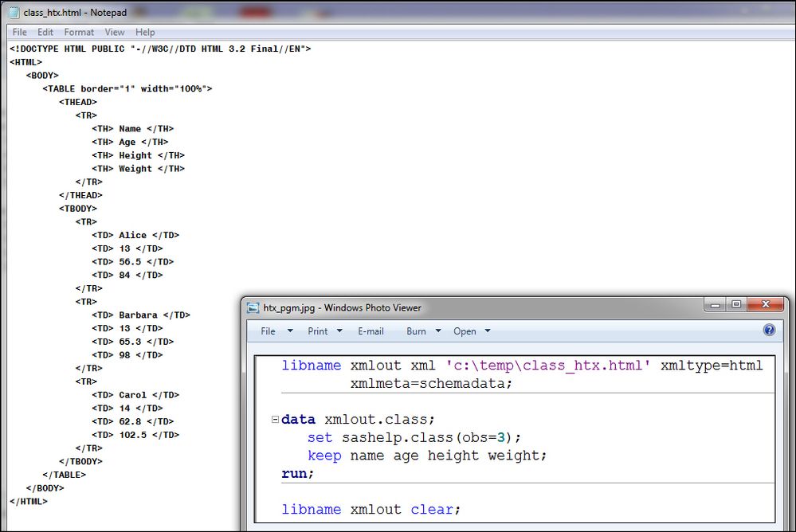
Task: Open Photo Viewer help via blue question icon
Action: click(x=769, y=331)
